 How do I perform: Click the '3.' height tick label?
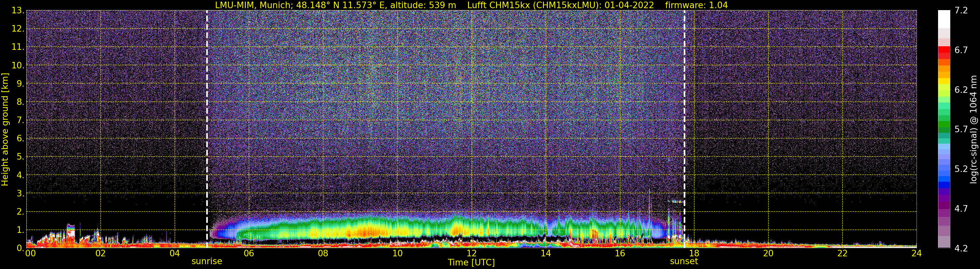[x=20, y=193]
